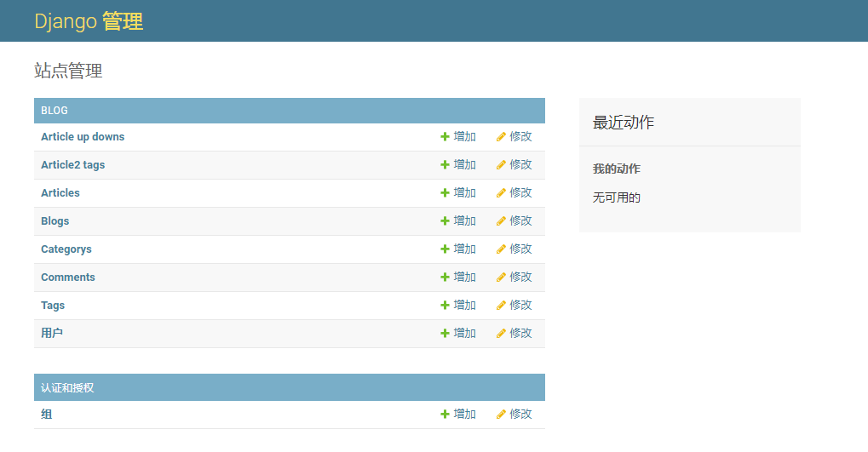The image size is (868, 452).
Task: Click 修改 text for Articles
Action: click(521, 192)
